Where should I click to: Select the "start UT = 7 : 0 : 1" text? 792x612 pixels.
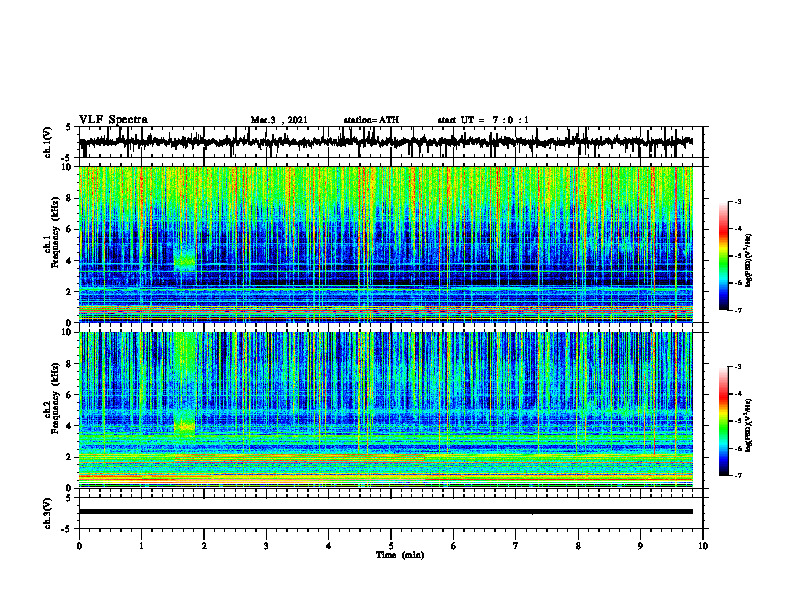(483, 120)
